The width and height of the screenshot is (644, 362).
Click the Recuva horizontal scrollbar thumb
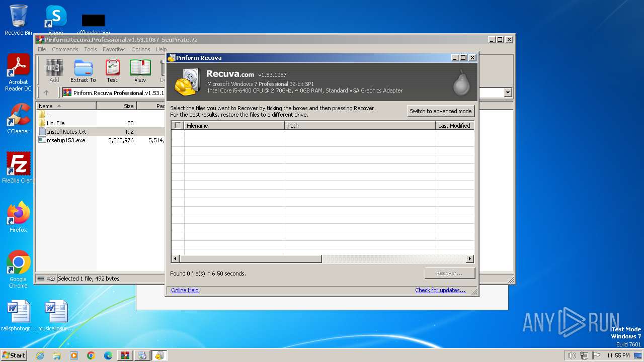coord(251,259)
